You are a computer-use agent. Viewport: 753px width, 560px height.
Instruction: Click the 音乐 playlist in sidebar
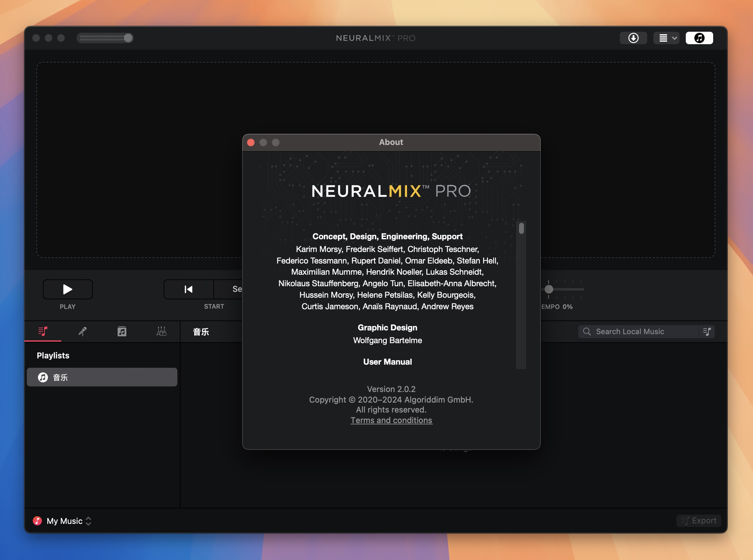pos(102,378)
